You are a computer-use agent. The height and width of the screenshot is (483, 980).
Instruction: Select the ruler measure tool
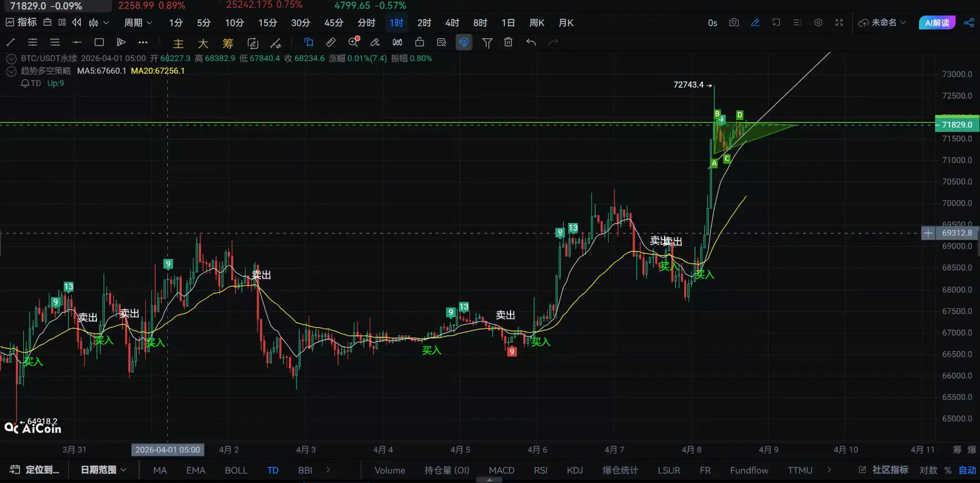point(331,42)
